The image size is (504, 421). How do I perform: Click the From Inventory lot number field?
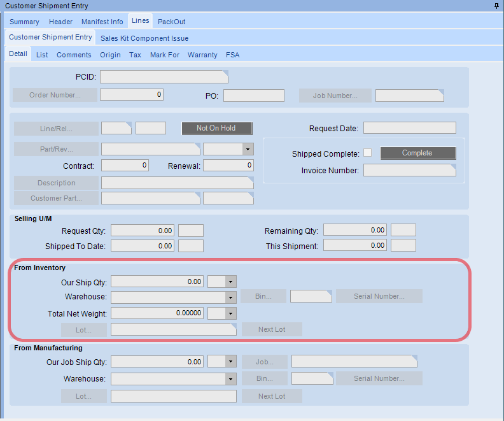click(x=174, y=329)
